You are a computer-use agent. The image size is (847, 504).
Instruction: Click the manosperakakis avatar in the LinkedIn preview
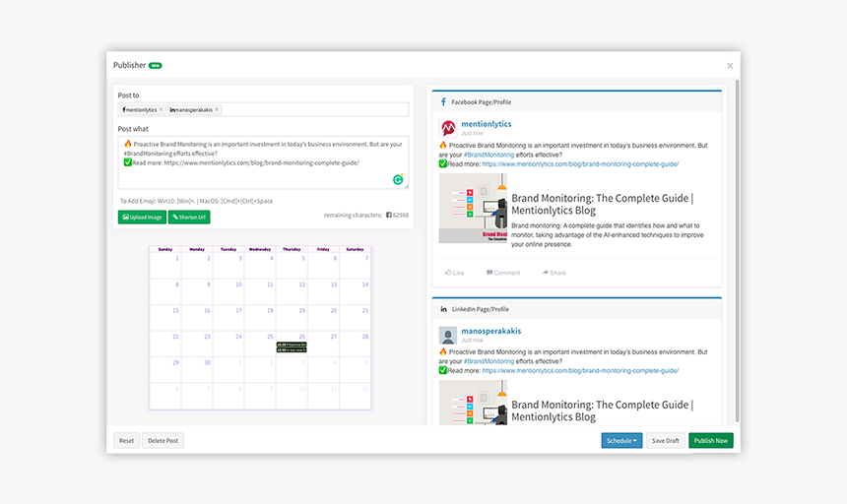point(448,335)
